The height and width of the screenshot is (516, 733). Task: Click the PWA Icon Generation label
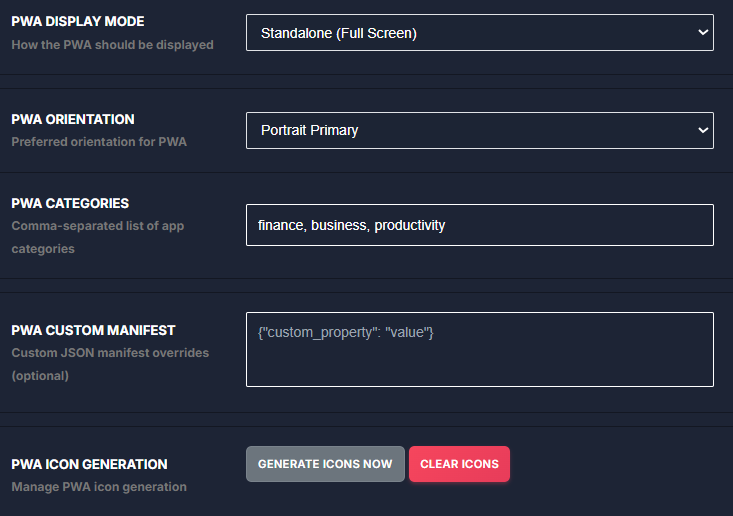[89, 464]
